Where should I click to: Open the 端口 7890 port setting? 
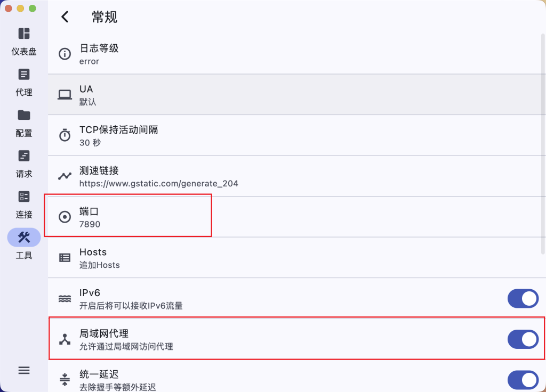pyautogui.click(x=296, y=217)
